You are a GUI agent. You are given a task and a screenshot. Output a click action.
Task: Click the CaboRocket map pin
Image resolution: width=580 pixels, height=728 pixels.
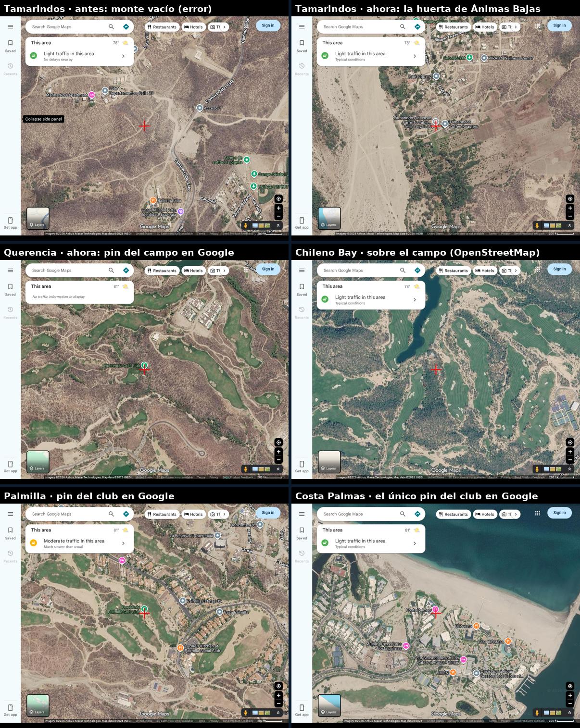[470, 58]
